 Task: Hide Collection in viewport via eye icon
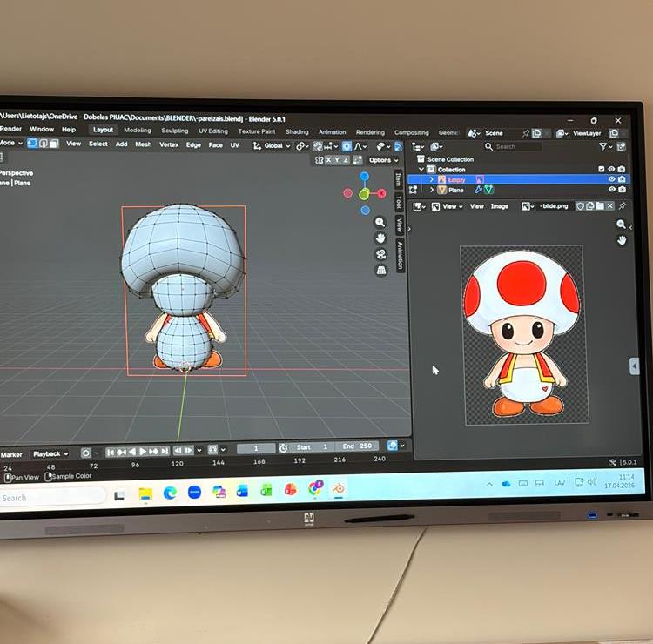click(611, 169)
